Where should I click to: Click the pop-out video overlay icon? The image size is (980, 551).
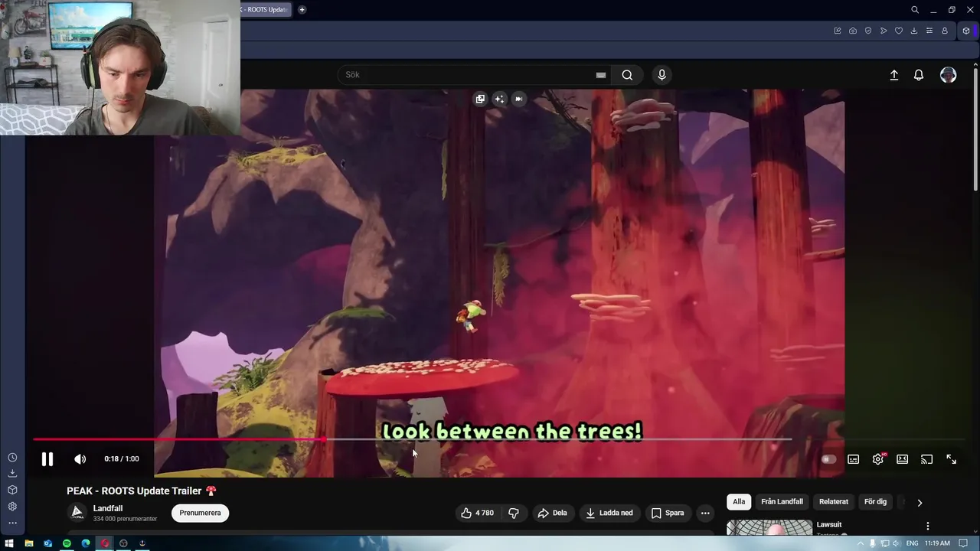[x=480, y=99]
